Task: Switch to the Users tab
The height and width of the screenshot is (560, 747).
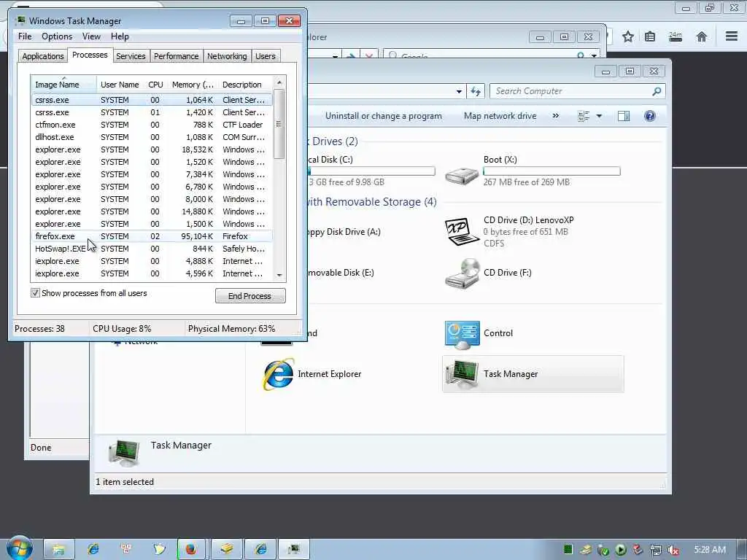Action: click(266, 56)
